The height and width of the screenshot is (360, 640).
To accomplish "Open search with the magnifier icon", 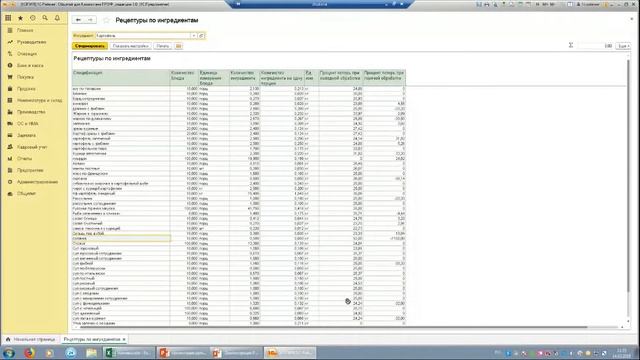I will pyautogui.click(x=45, y=18).
